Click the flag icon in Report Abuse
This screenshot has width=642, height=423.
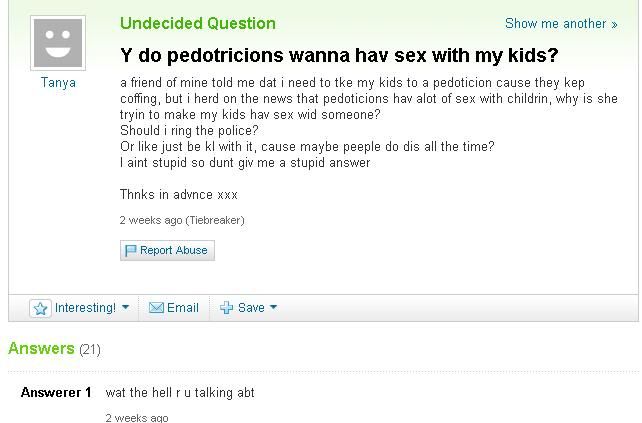(130, 251)
